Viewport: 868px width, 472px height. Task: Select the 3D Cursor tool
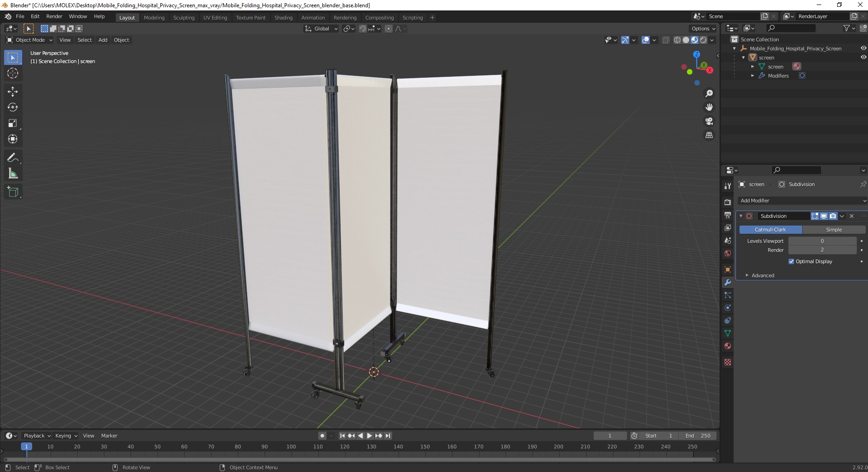click(13, 73)
